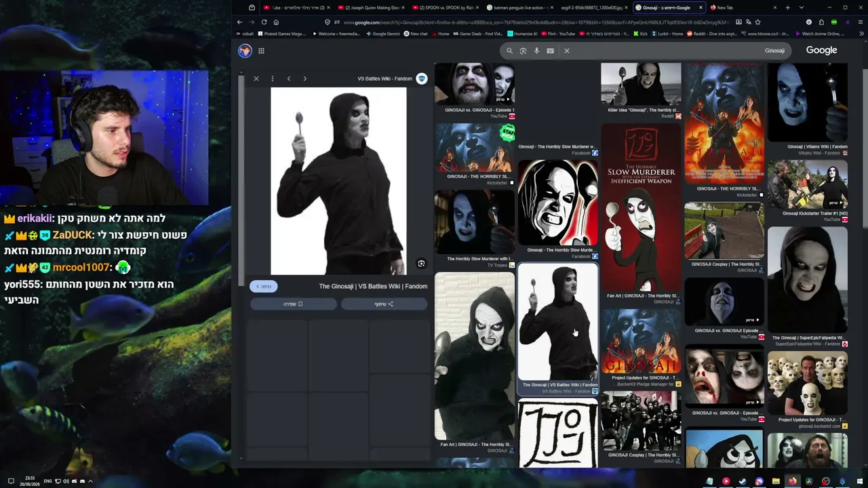
Task: Open 'Game Deals' bookmark
Action: coord(478,34)
